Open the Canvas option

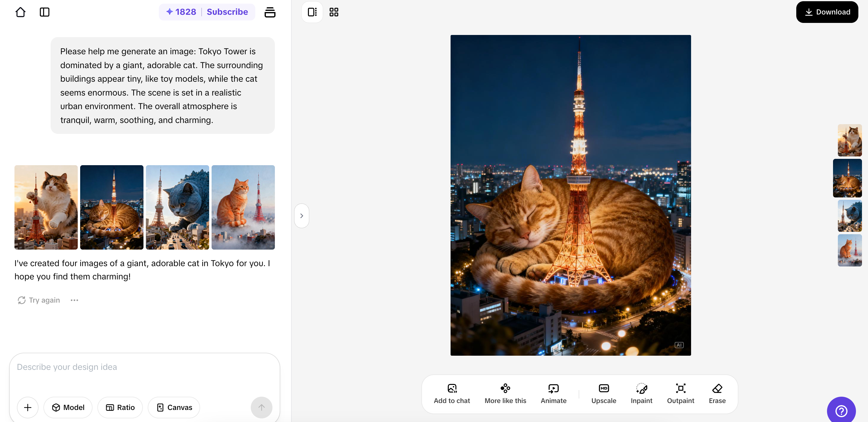point(174,408)
